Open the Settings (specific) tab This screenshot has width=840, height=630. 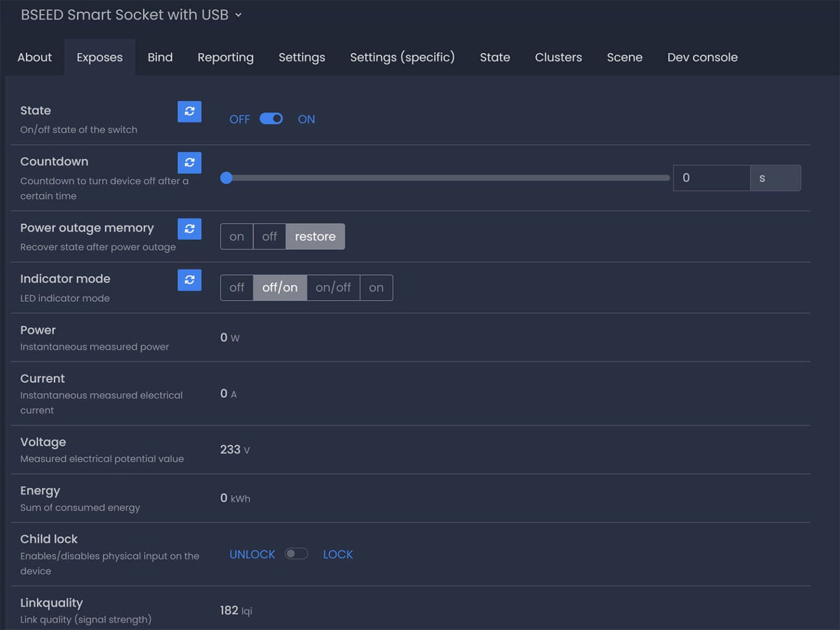tap(402, 57)
